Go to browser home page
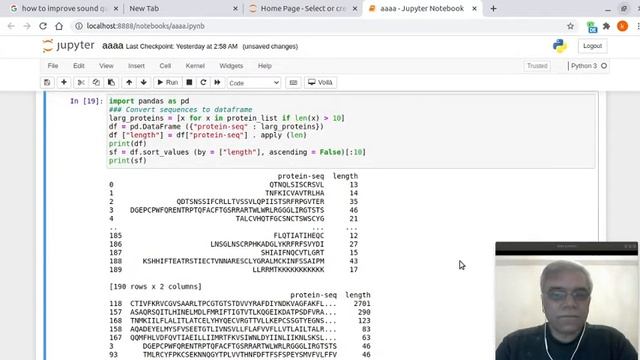 pos(59,26)
